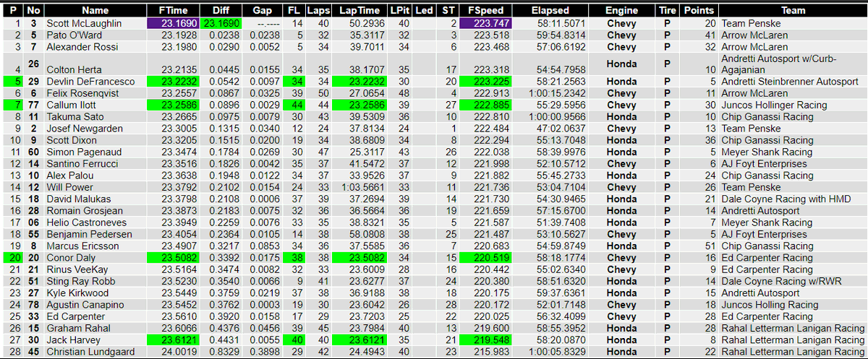Click the lap time 1:03.5661
Screen dimensions: 868x359
tap(363, 187)
